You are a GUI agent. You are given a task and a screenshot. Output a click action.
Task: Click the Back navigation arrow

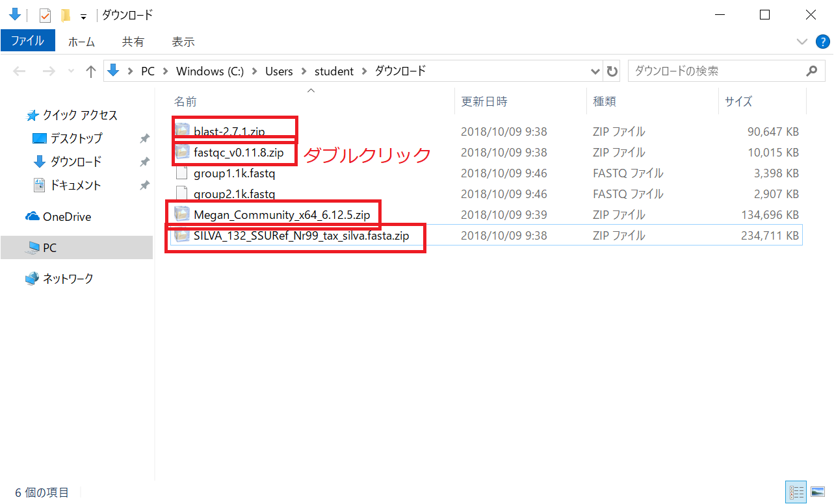point(19,71)
